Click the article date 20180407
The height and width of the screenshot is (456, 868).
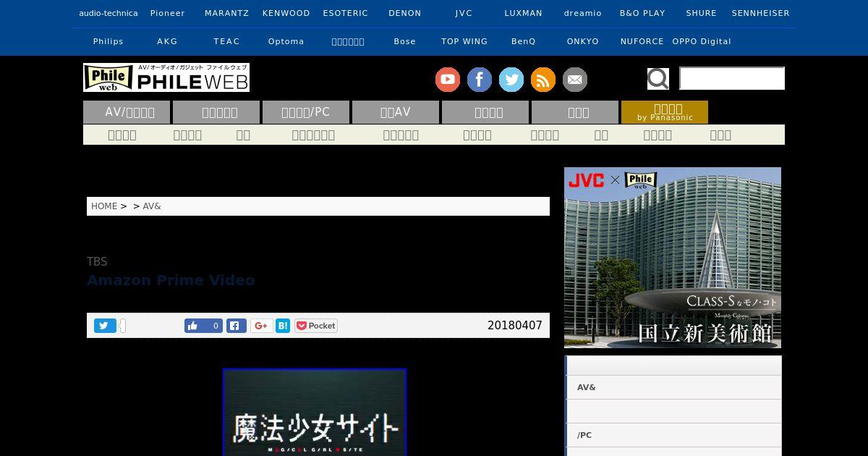[515, 326]
